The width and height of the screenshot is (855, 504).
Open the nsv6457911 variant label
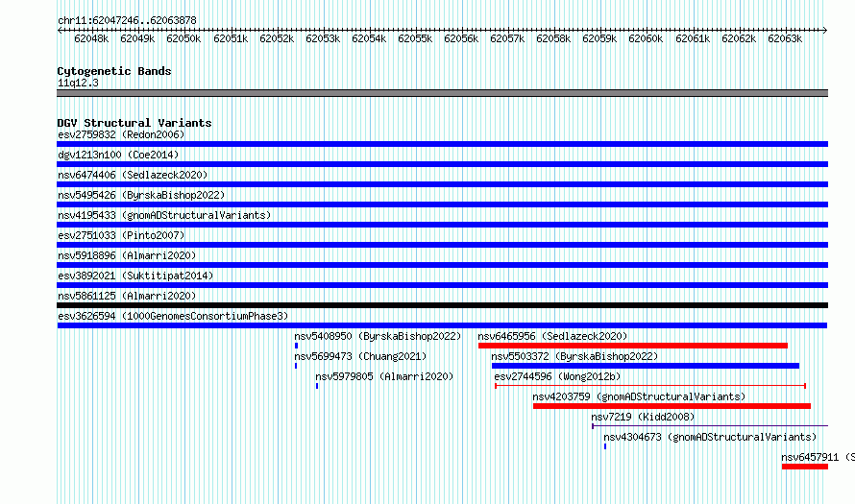(x=818, y=457)
